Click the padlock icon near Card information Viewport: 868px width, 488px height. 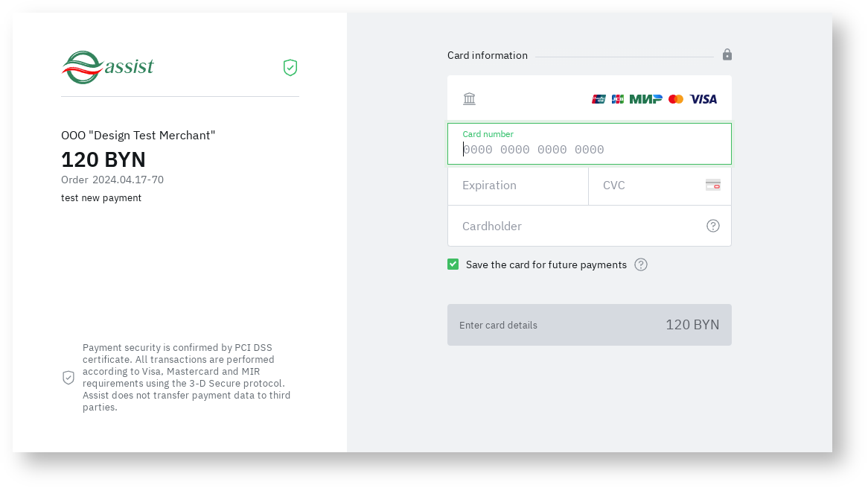(727, 55)
